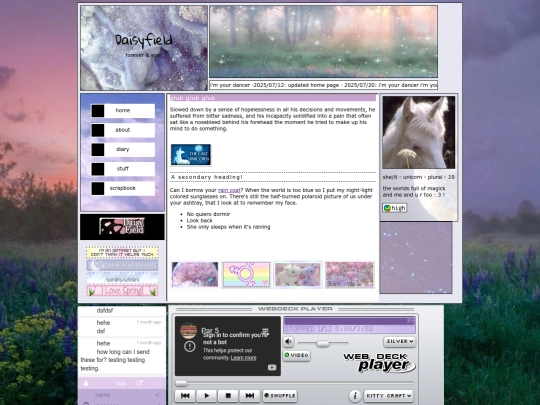Click the pink flowers stamp

(x=350, y=274)
